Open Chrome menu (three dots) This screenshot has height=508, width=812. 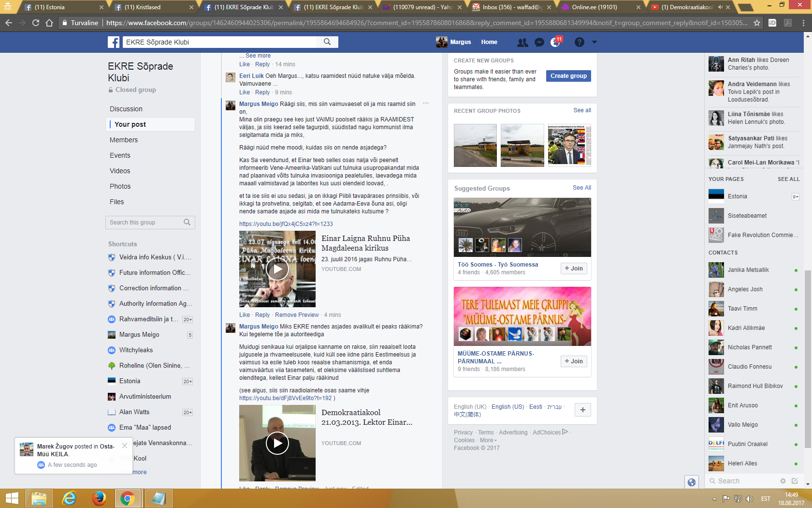pyautogui.click(x=803, y=23)
